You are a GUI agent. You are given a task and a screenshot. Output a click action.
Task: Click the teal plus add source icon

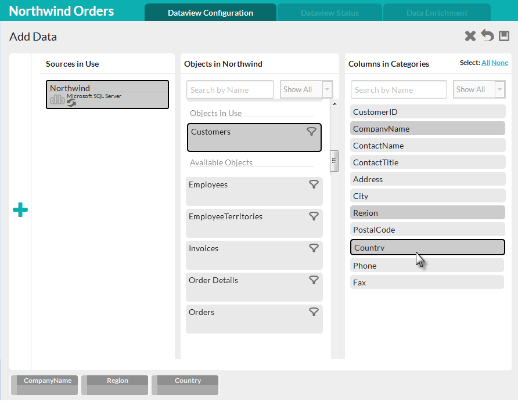(x=20, y=210)
